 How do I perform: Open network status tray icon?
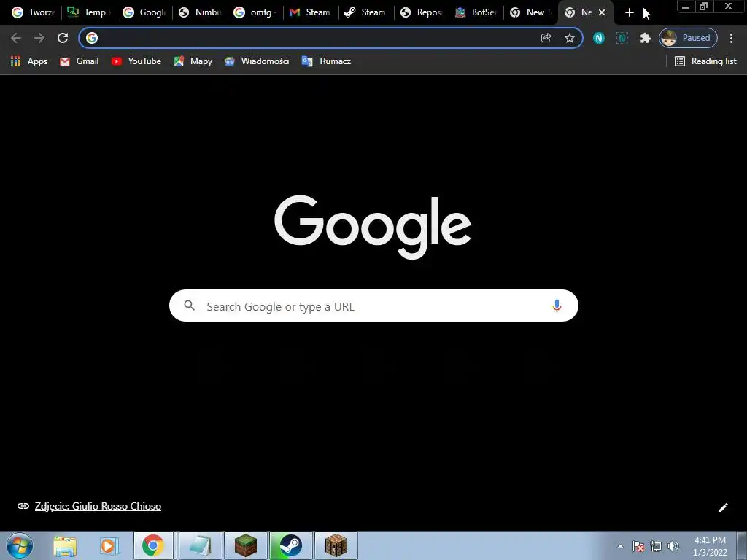[656, 546]
